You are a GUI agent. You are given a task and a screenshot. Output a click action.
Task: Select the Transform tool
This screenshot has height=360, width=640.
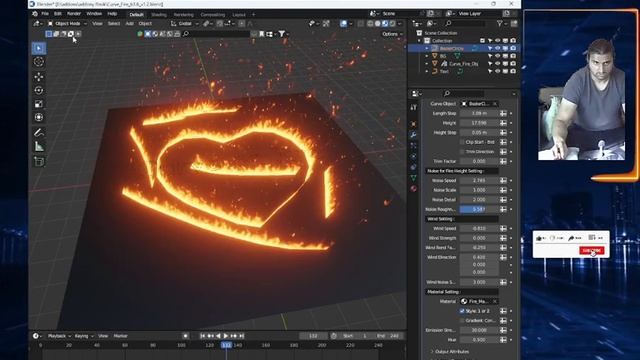(x=39, y=117)
